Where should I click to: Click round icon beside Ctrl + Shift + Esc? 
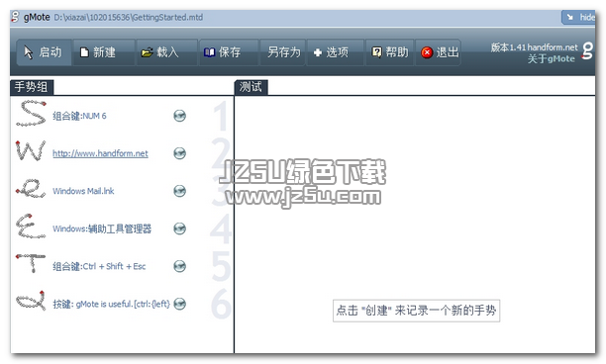tap(179, 266)
